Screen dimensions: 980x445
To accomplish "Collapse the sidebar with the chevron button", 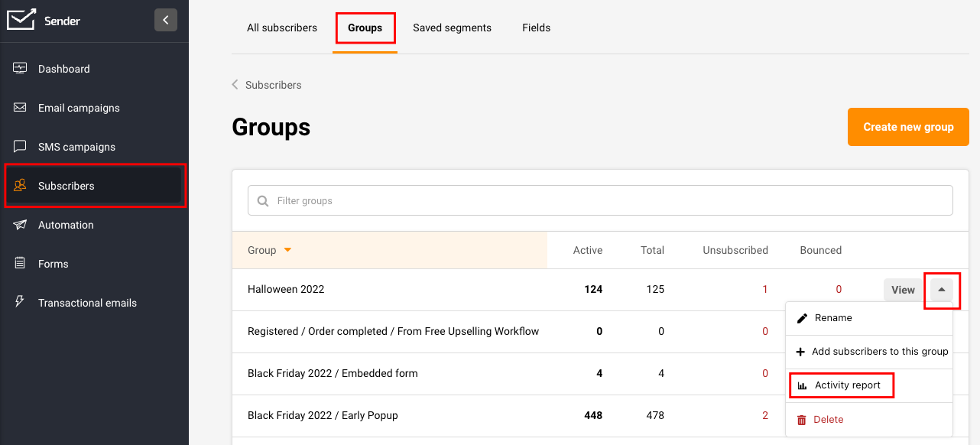I will (x=166, y=20).
